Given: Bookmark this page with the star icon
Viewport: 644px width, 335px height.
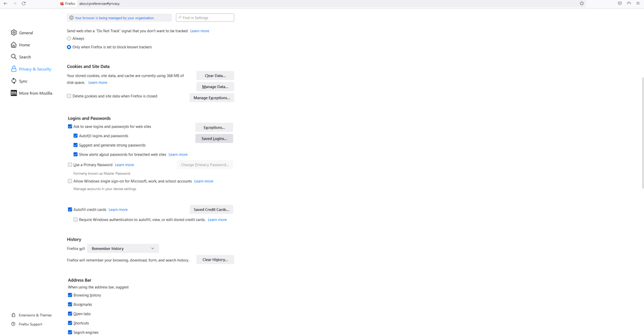Looking at the screenshot, I should coord(582,3).
